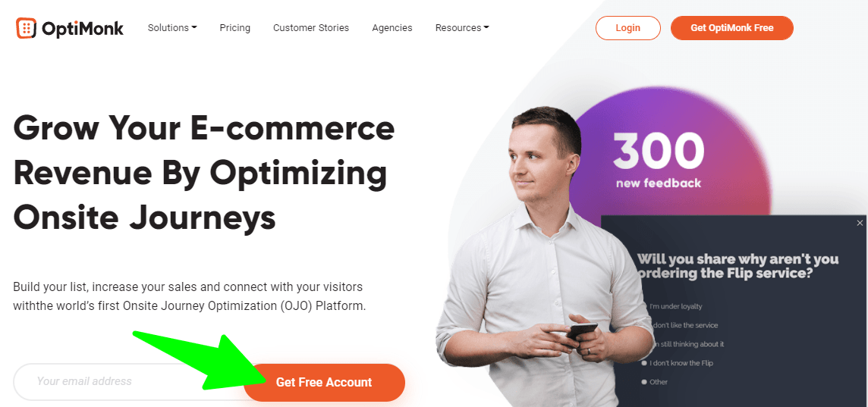868x407 pixels.
Task: Click the OptiMonk wordmark text
Action: 83,28
